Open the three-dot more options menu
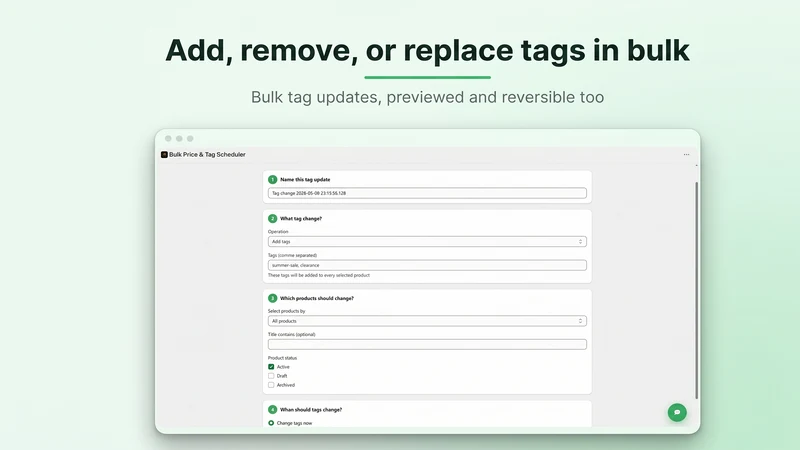 coord(686,155)
